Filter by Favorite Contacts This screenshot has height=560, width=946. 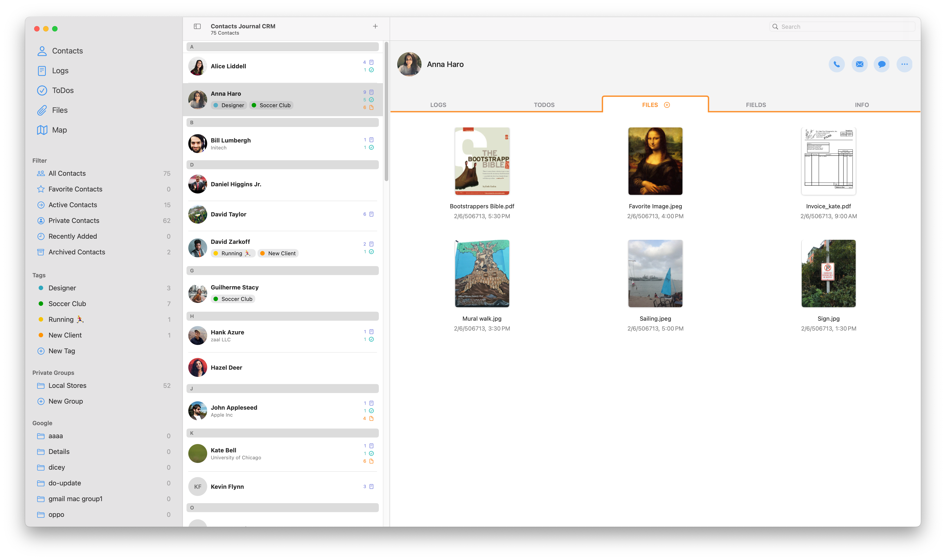pyautogui.click(x=103, y=189)
